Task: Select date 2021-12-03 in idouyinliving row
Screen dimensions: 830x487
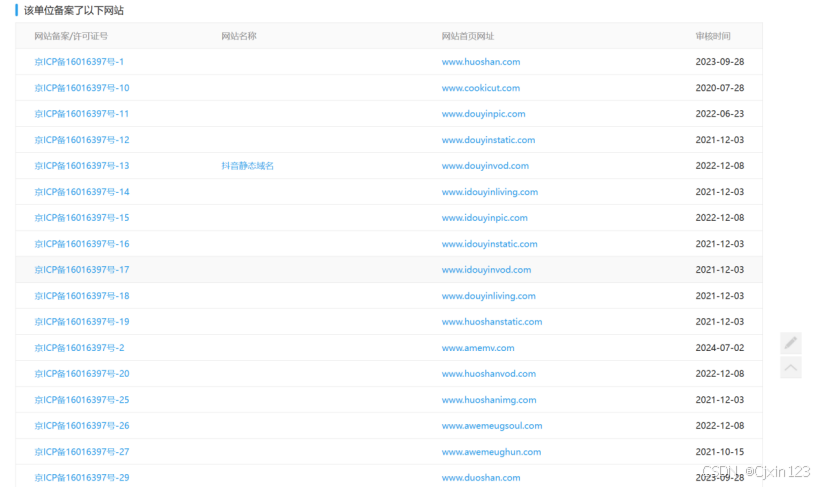Action: click(x=720, y=192)
